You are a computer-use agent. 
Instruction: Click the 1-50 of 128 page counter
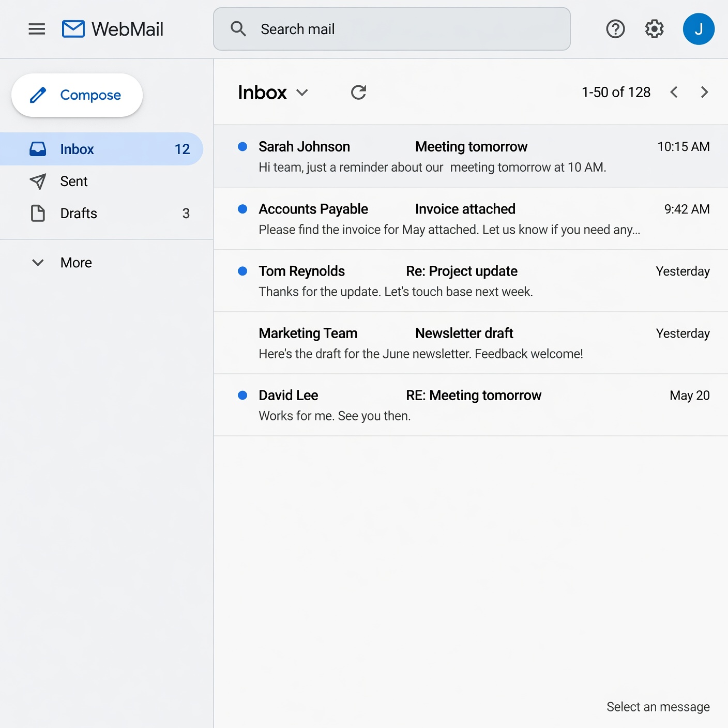click(616, 92)
